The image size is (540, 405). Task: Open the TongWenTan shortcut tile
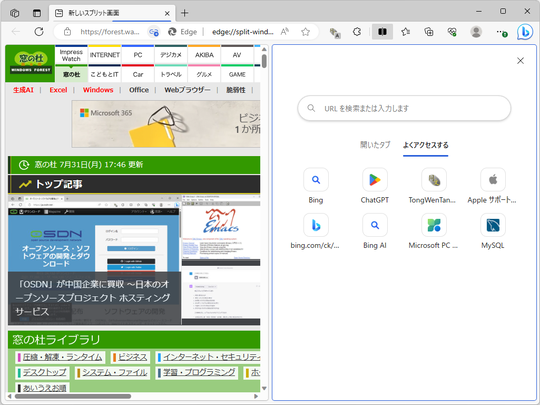point(432,186)
